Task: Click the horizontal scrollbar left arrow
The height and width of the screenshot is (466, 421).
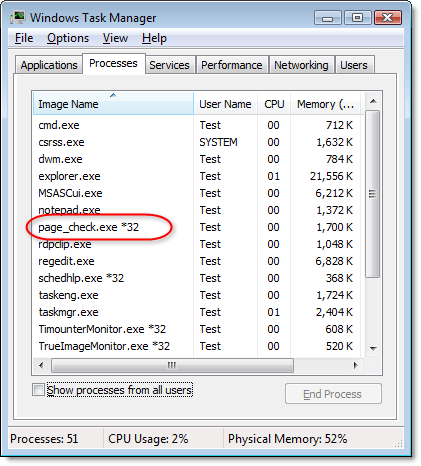Action: pyautogui.click(x=41, y=365)
